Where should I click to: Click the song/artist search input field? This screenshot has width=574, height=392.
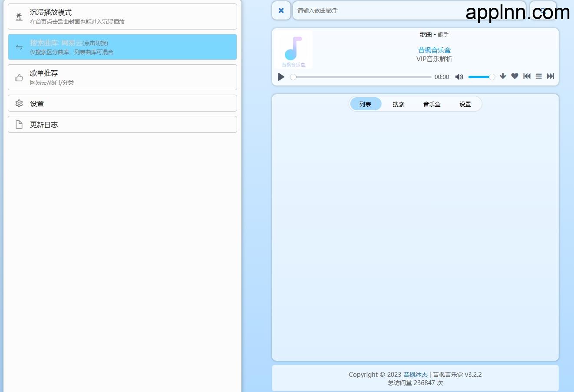point(409,10)
